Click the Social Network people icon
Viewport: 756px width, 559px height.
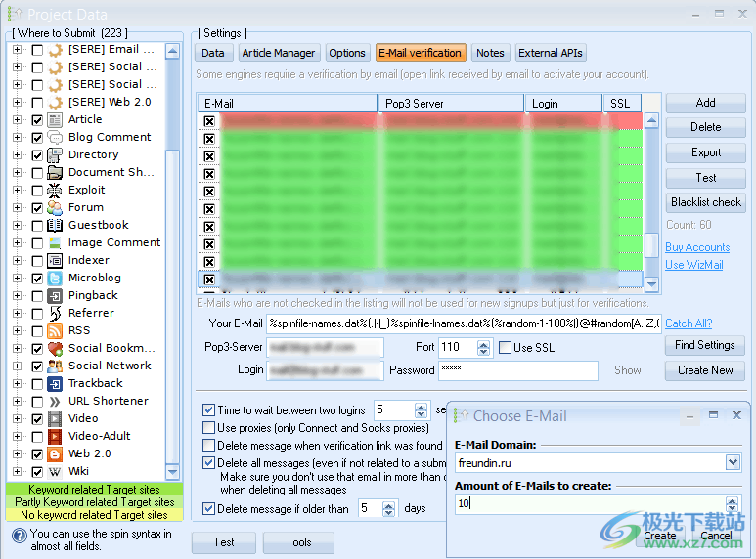click(55, 366)
